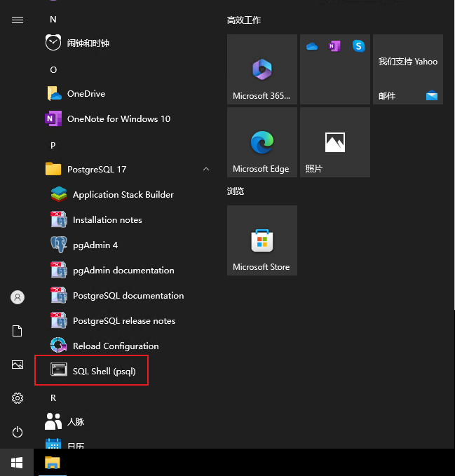Open the Photos (照片) tile
The image size is (455, 476).
coord(335,142)
